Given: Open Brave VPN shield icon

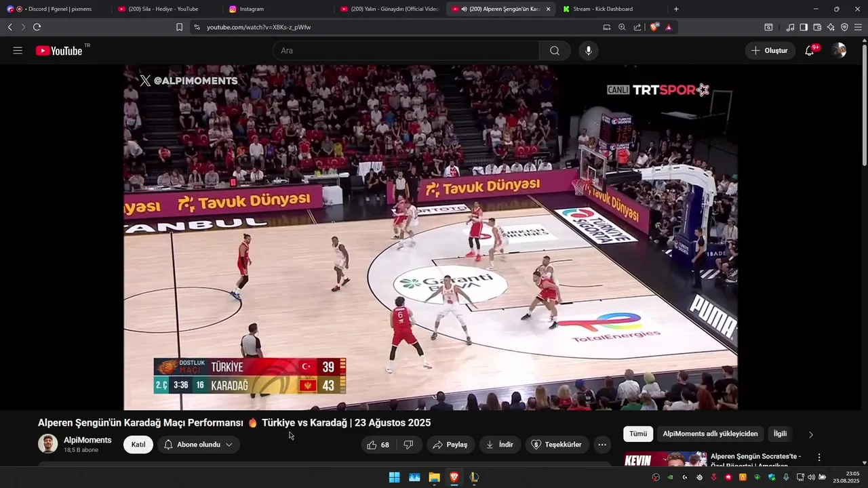Looking at the screenshot, I should [x=844, y=27].
